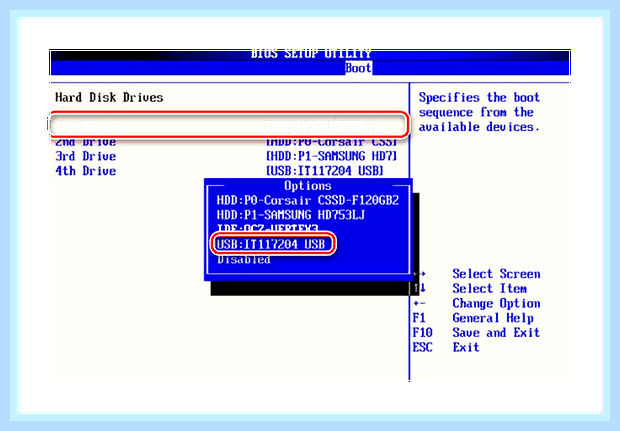Select the 3rd Drive row label
The height and width of the screenshot is (431, 620).
(x=86, y=157)
